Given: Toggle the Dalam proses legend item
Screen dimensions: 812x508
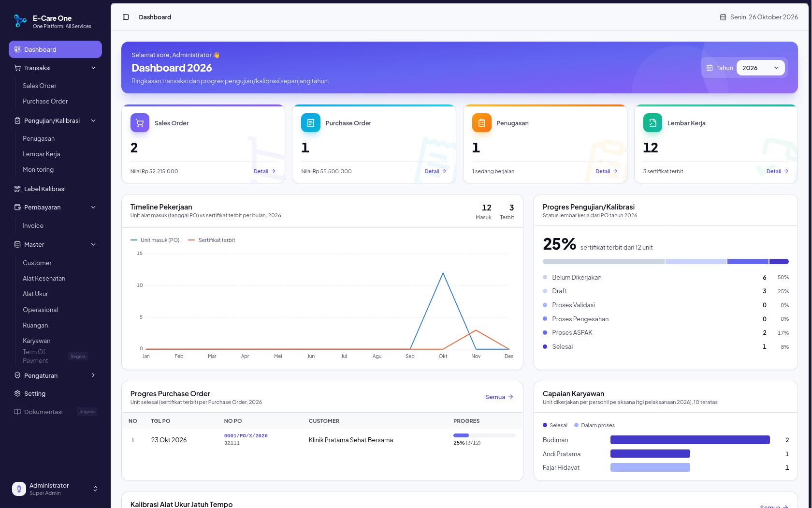Looking at the screenshot, I should 594,425.
